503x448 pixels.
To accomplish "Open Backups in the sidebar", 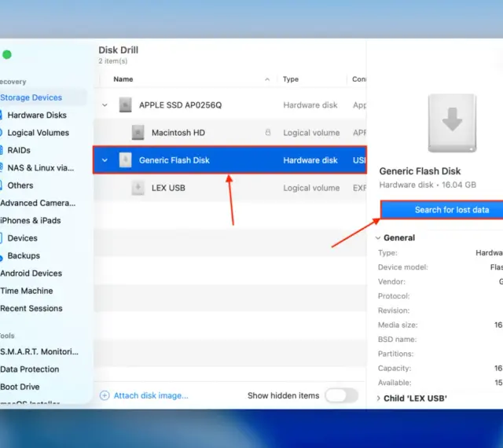I will coord(24,255).
